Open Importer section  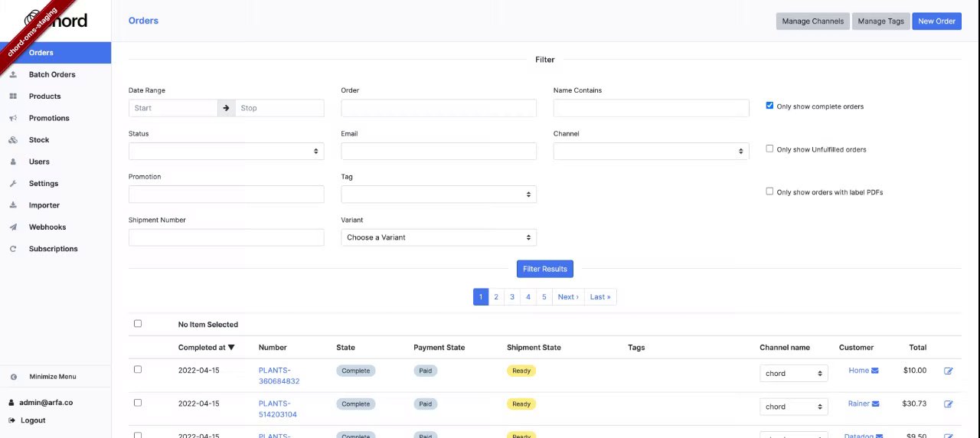click(44, 205)
